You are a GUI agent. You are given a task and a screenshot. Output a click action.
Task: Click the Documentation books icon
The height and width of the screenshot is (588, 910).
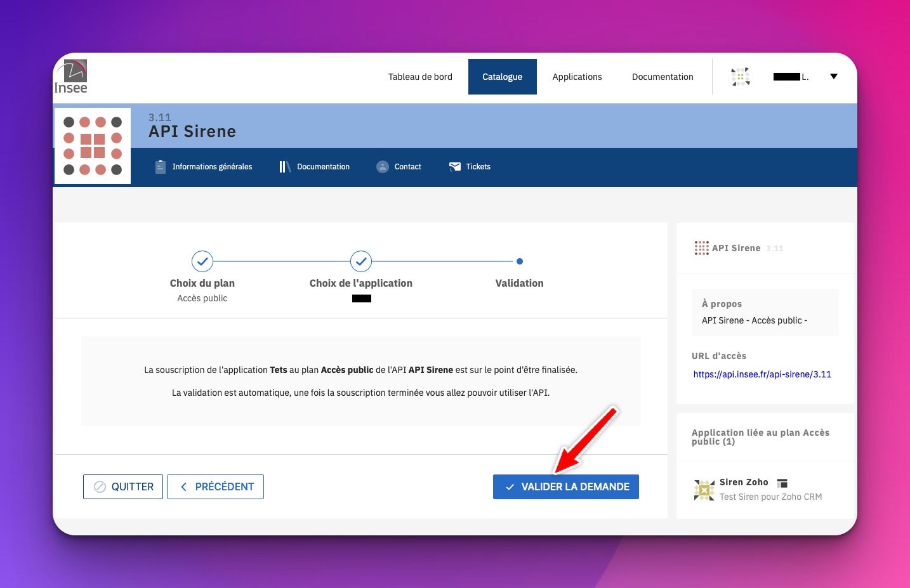tap(285, 167)
